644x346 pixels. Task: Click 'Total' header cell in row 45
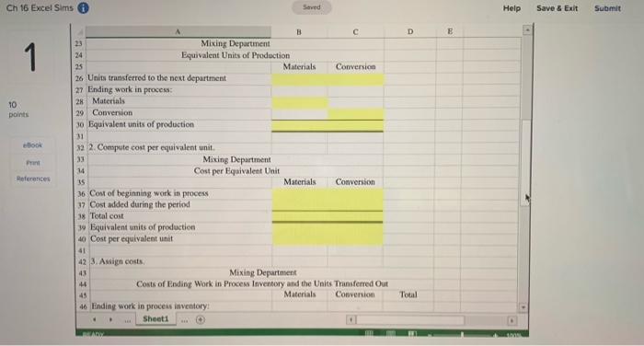(408, 294)
